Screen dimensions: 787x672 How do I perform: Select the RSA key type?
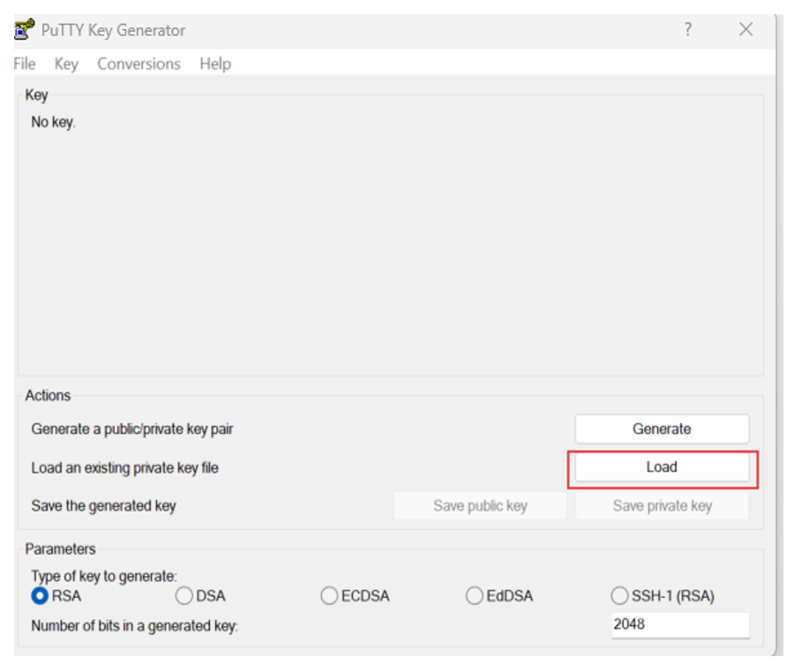(41, 596)
